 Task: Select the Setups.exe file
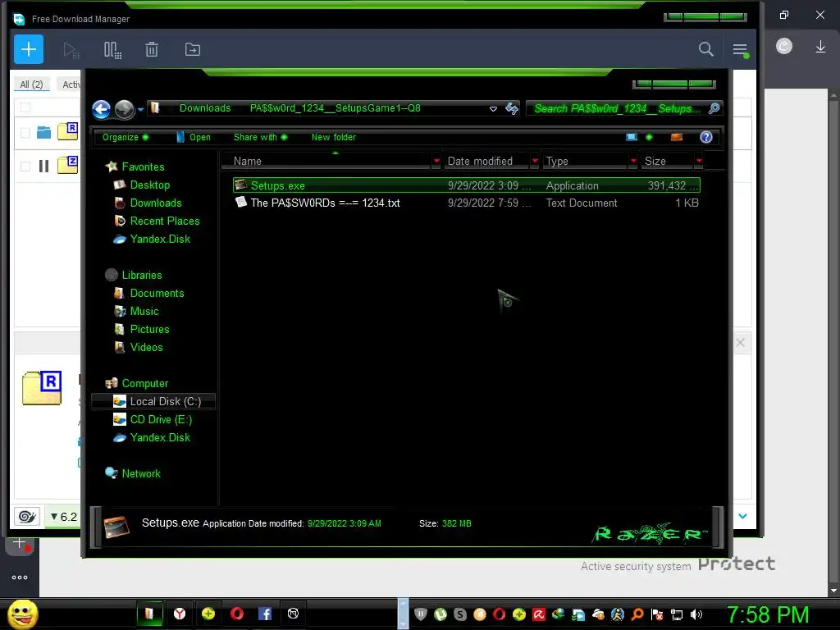467,185
